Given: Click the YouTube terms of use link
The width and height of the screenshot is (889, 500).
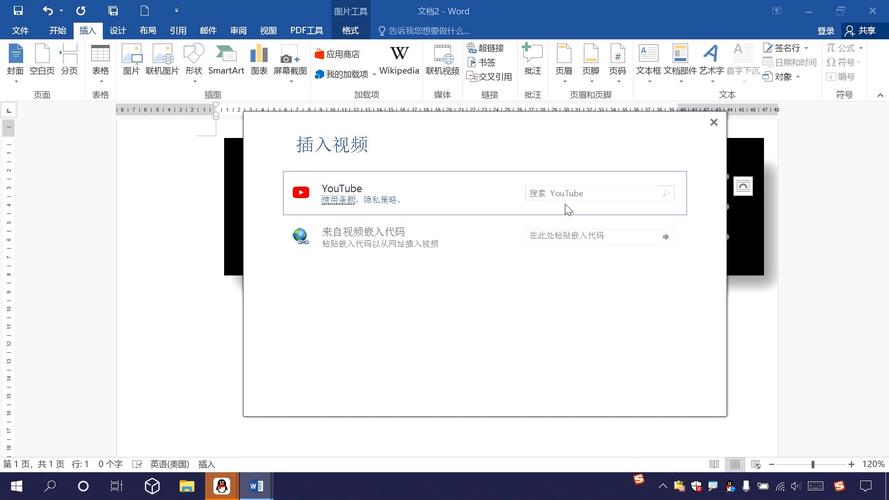Looking at the screenshot, I should [x=338, y=200].
